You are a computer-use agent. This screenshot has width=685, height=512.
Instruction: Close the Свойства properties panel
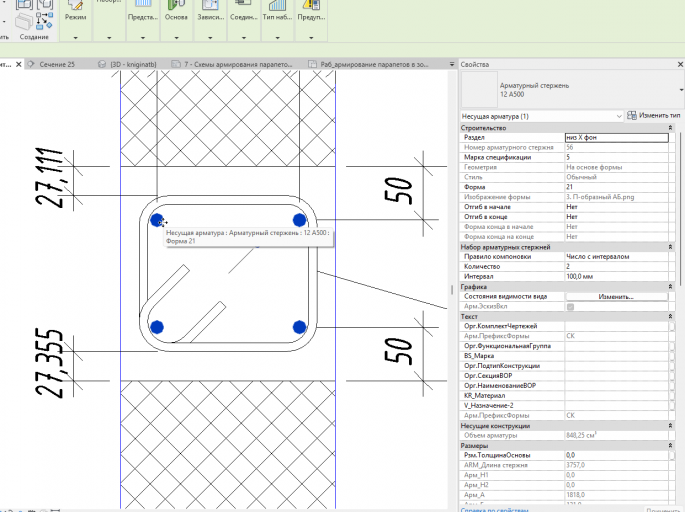[680, 64]
